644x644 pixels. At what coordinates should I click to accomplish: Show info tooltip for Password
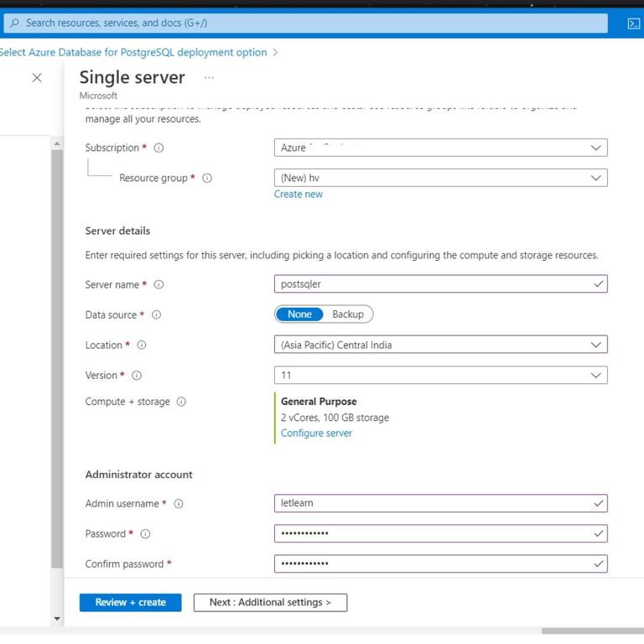pyautogui.click(x=145, y=534)
